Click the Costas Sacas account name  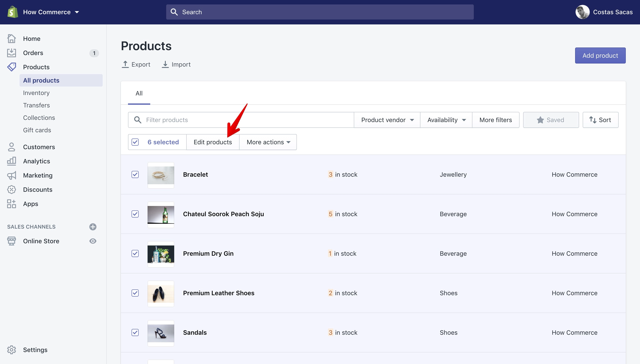[x=613, y=12]
